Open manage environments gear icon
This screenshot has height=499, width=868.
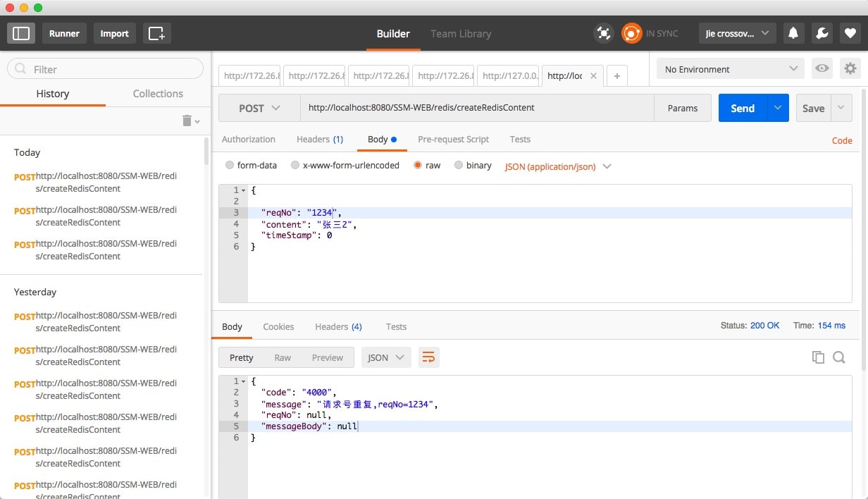850,69
